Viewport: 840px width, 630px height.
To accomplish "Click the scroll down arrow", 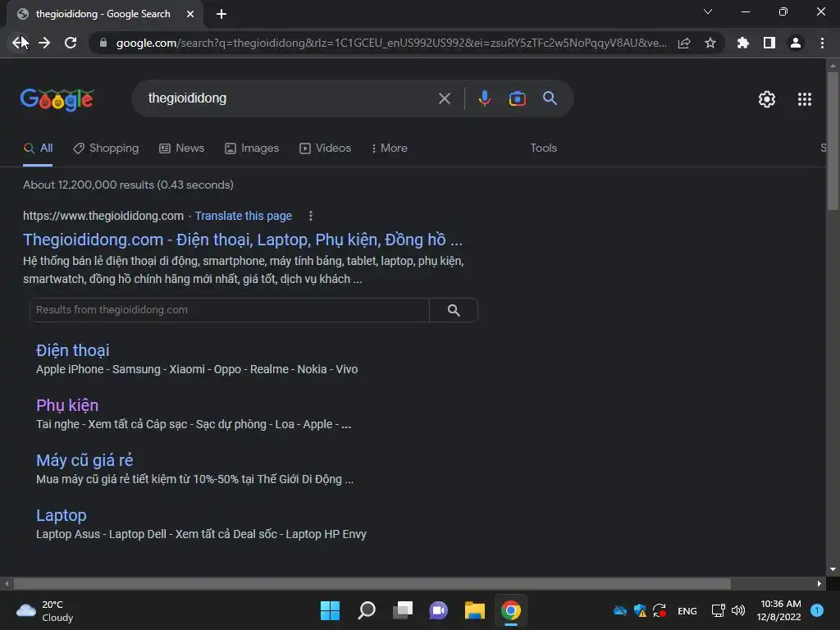I will point(833,569).
